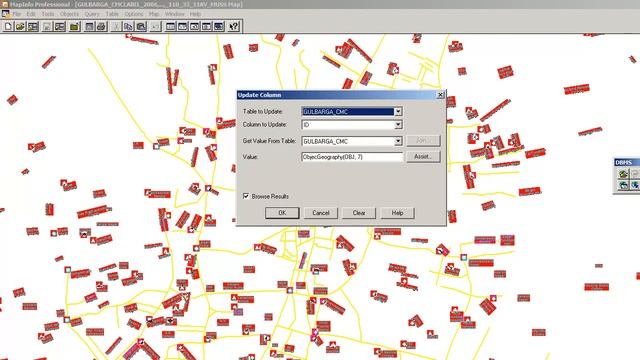Viewport: 640px width, 360px height.
Task: Click the Open Table folder icon
Action: coord(20,27)
